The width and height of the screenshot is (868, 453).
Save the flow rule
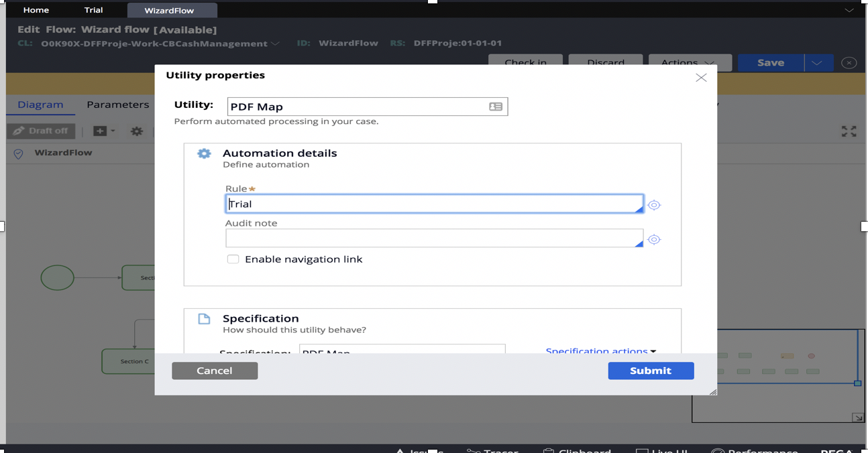coord(771,63)
